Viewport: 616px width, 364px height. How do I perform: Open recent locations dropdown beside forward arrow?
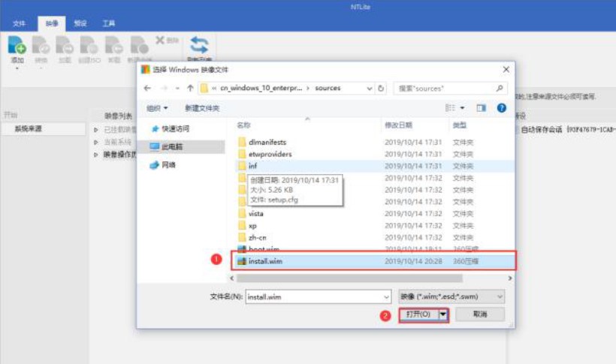pos(177,89)
